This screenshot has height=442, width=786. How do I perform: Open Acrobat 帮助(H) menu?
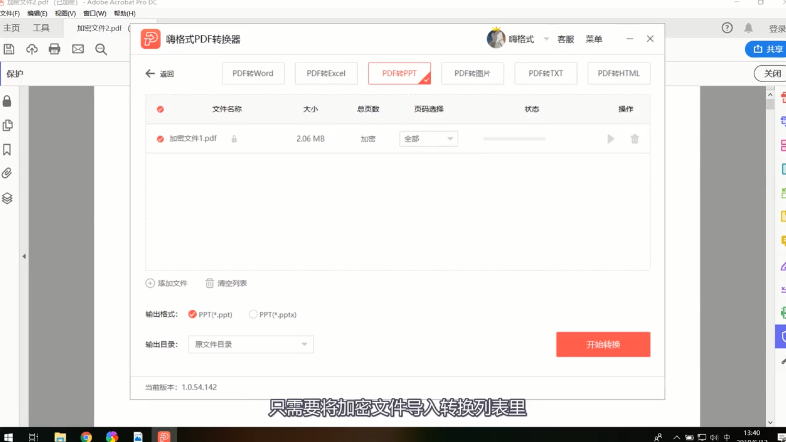click(125, 14)
